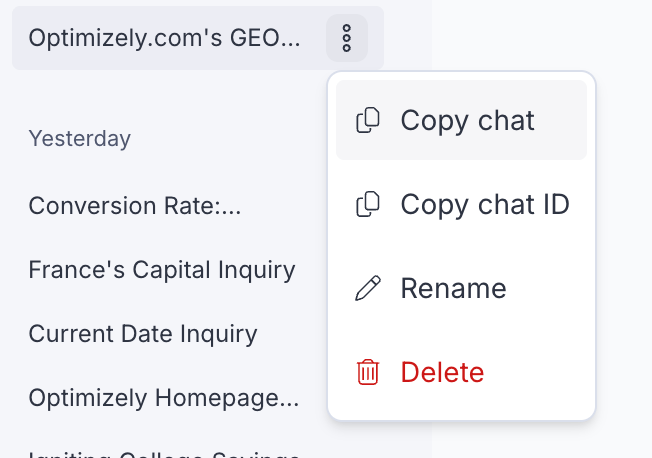Click the copy icon next to Copy chat ID
652x458 pixels.
tap(368, 204)
